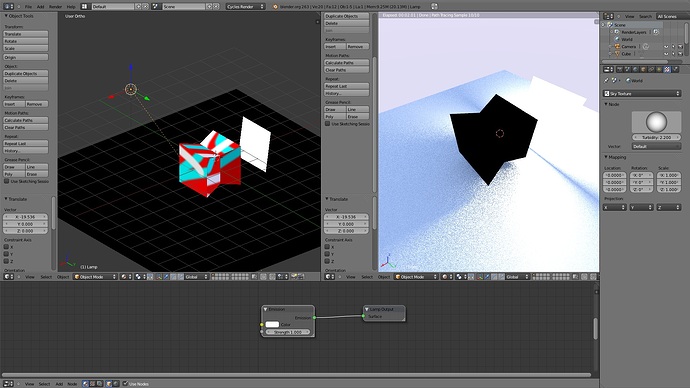The image size is (690, 388).
Task: Open the info editor type selector icon
Action: pos(7,7)
